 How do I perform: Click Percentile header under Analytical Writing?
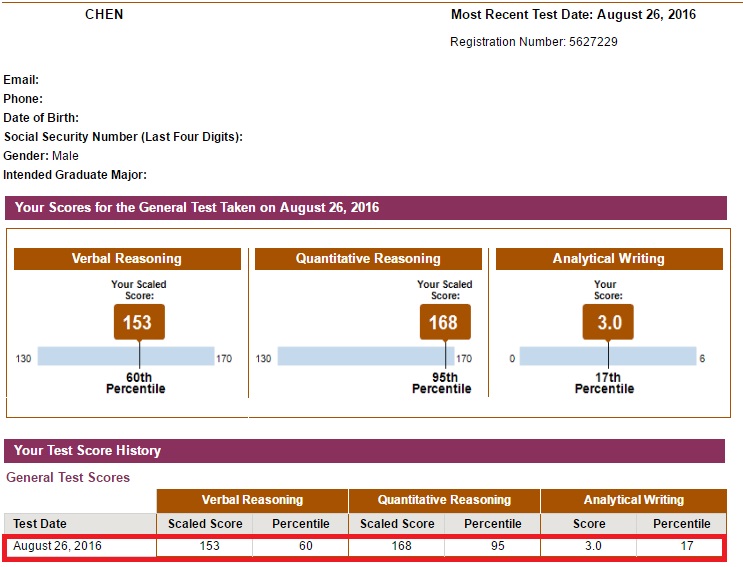point(682,524)
